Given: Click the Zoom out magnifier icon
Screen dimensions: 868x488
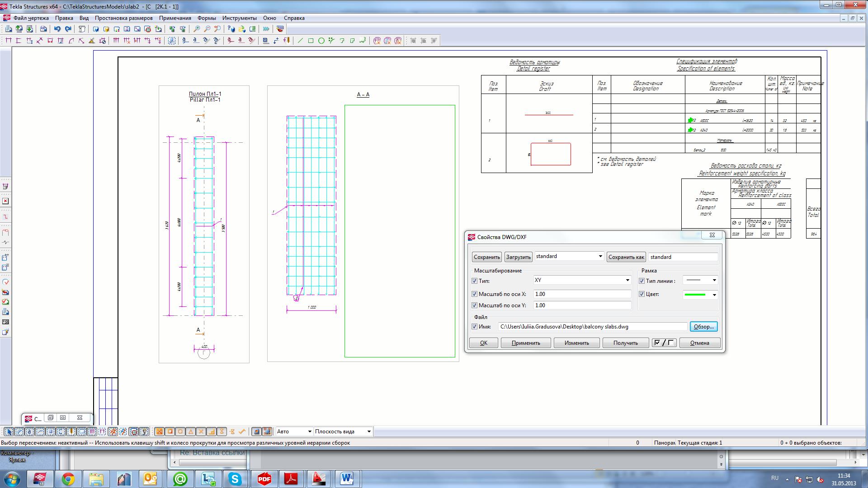Looking at the screenshot, I should click(207, 29).
